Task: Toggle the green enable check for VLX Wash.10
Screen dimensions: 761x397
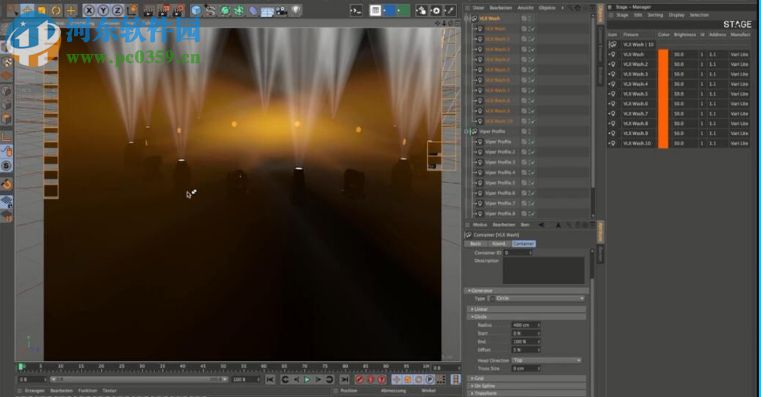Action: pyautogui.click(x=532, y=121)
